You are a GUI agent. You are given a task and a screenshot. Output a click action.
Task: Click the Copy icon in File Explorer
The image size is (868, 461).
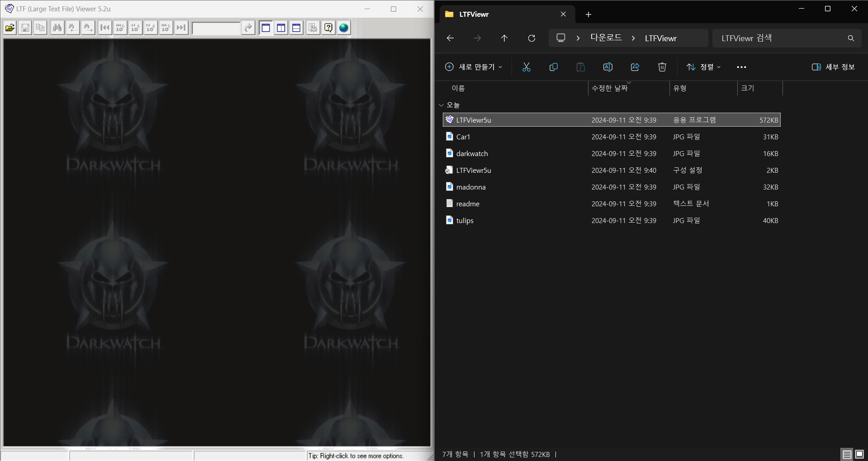[x=554, y=67]
